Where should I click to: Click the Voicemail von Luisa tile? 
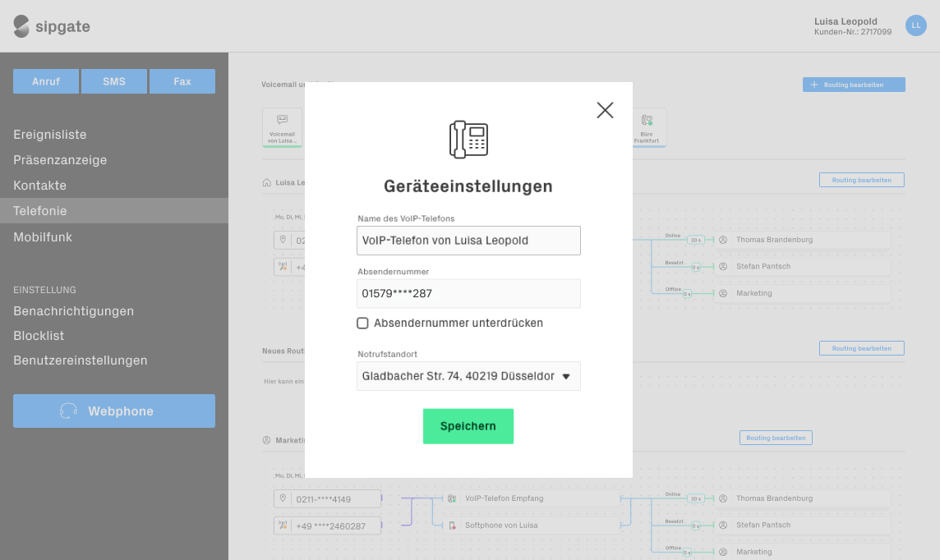[282, 127]
